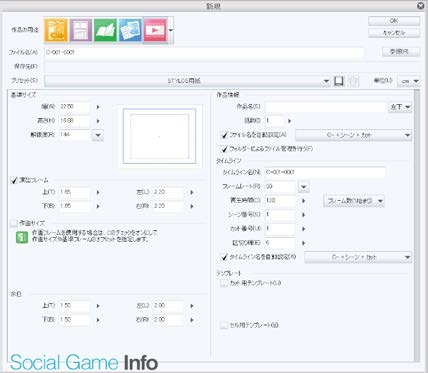Toggle the 演出フレーム checkbox
The height and width of the screenshot is (373, 428).
pyautogui.click(x=14, y=180)
